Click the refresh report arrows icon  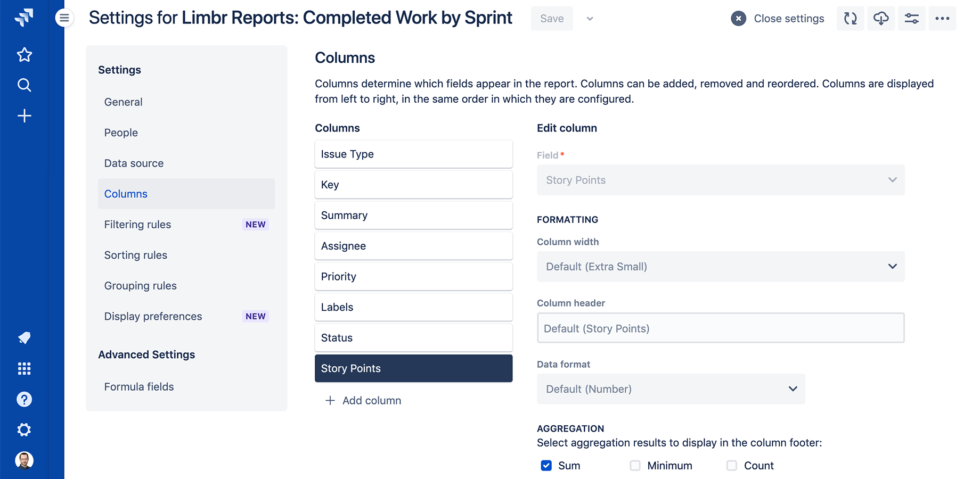coord(850,19)
